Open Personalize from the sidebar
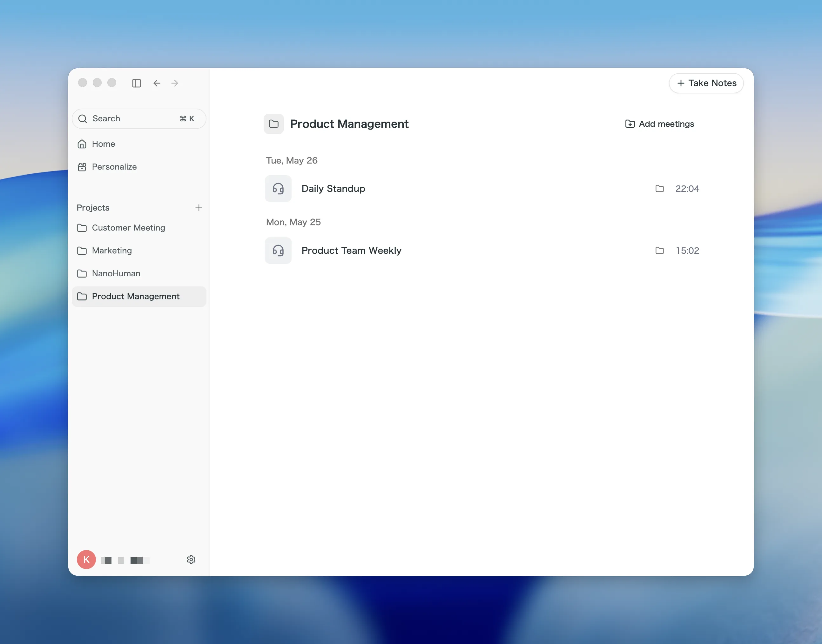This screenshot has height=644, width=822. pos(139,167)
